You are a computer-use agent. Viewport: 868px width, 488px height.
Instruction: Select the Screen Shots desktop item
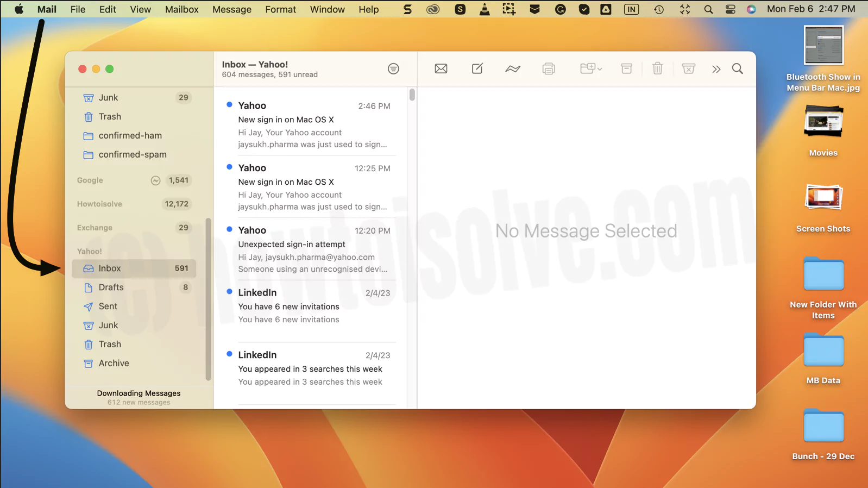[x=823, y=209]
